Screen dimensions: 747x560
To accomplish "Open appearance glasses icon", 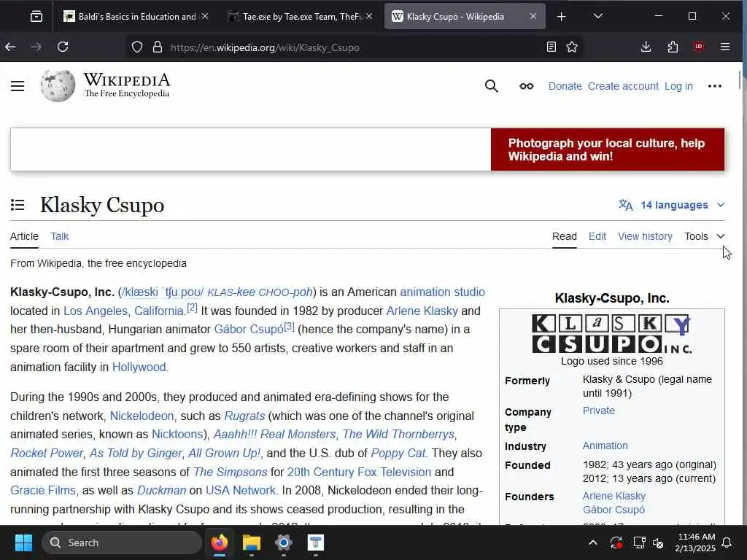I will pyautogui.click(x=527, y=86).
